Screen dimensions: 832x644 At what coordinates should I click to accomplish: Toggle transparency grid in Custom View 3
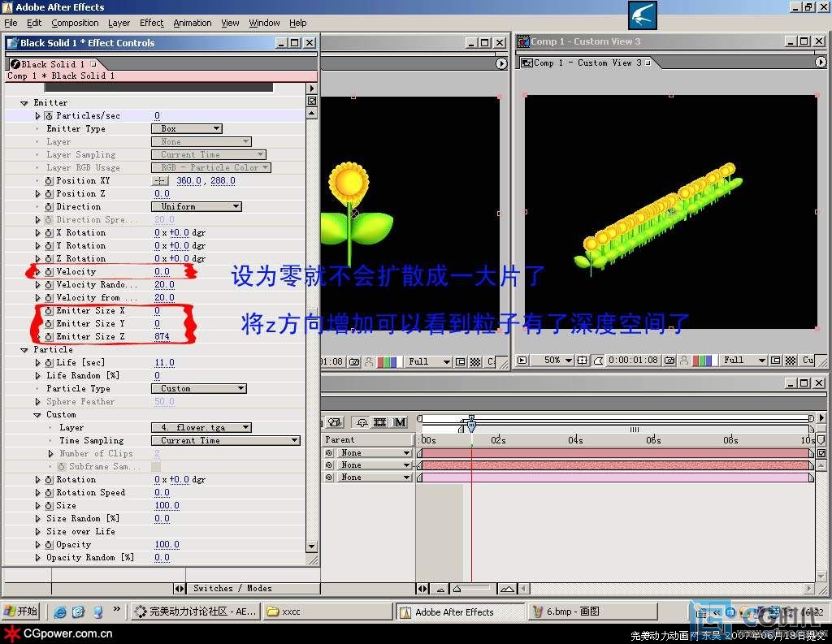tap(791, 361)
